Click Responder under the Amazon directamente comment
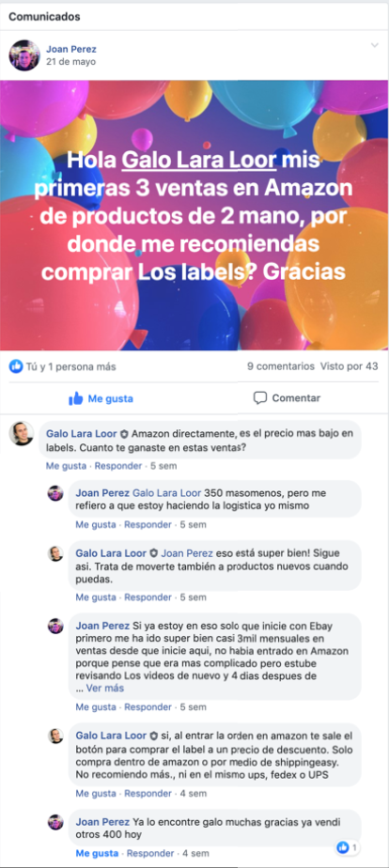Image resolution: width=389 pixels, height=868 pixels. pos(117,466)
